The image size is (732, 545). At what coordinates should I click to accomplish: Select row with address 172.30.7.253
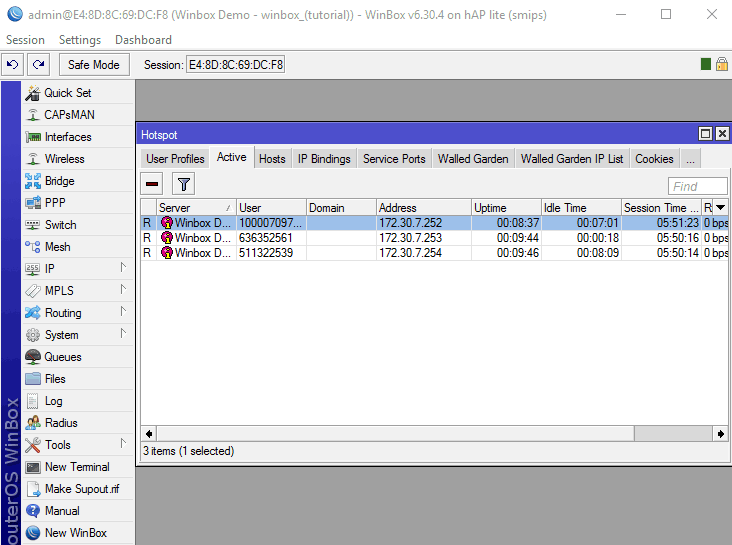click(434, 238)
